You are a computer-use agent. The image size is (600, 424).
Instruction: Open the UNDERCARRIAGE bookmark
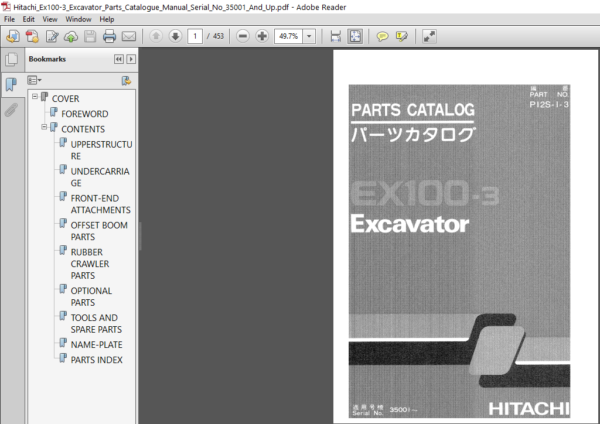click(x=100, y=177)
